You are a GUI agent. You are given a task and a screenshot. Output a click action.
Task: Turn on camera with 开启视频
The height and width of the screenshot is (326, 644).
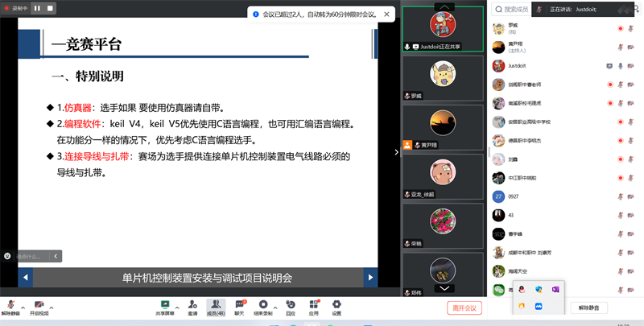coord(39,305)
